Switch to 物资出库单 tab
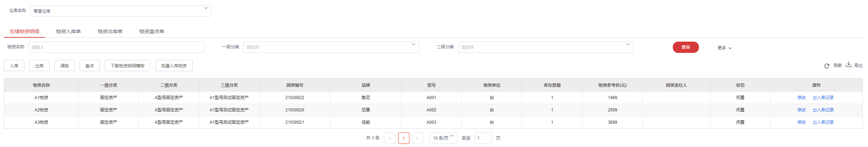The height and width of the screenshot is (147, 868). (110, 31)
